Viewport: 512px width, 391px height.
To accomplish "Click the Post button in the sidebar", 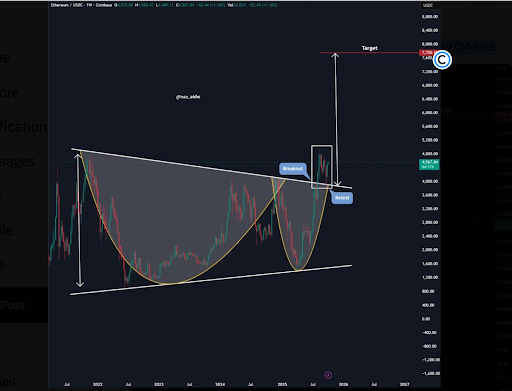I will click(x=13, y=305).
